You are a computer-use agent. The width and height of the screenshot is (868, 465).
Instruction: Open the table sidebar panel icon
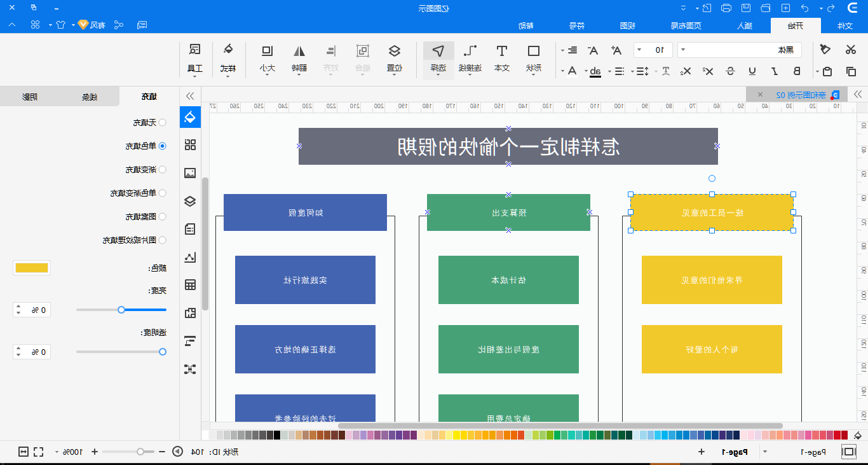[x=190, y=285]
